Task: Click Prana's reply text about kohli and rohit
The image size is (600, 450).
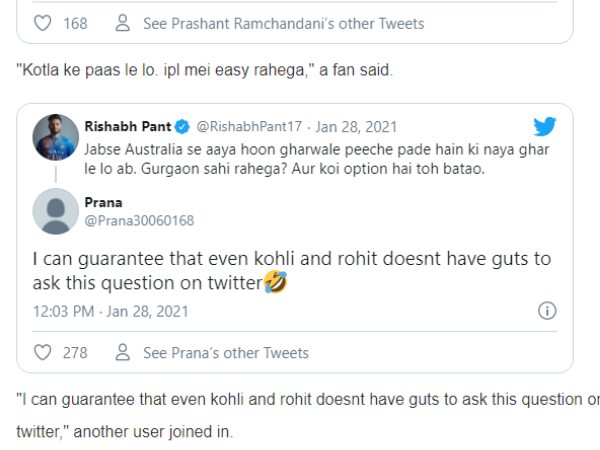Action: click(x=290, y=270)
